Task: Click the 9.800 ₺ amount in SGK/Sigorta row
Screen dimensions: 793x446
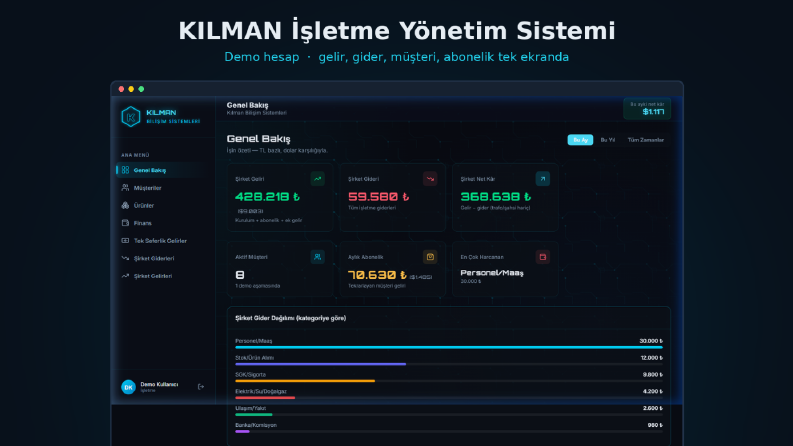Action: [653, 375]
